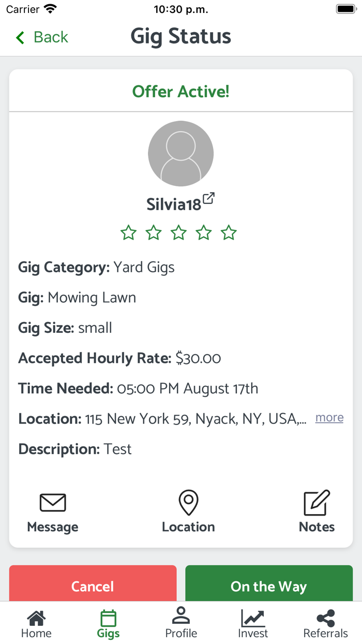The width and height of the screenshot is (362, 644).
Task: Select the Gigs calendar tab
Action: 109,618
